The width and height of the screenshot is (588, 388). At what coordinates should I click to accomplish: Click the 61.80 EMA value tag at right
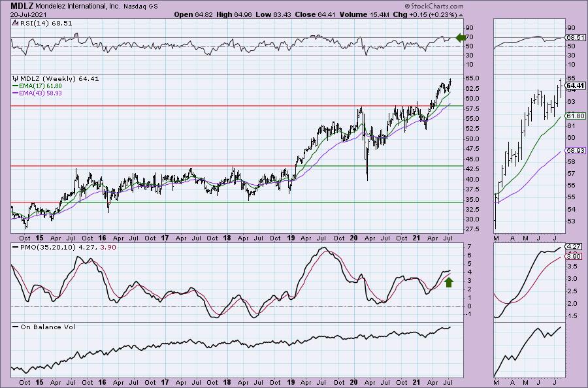(x=576, y=116)
